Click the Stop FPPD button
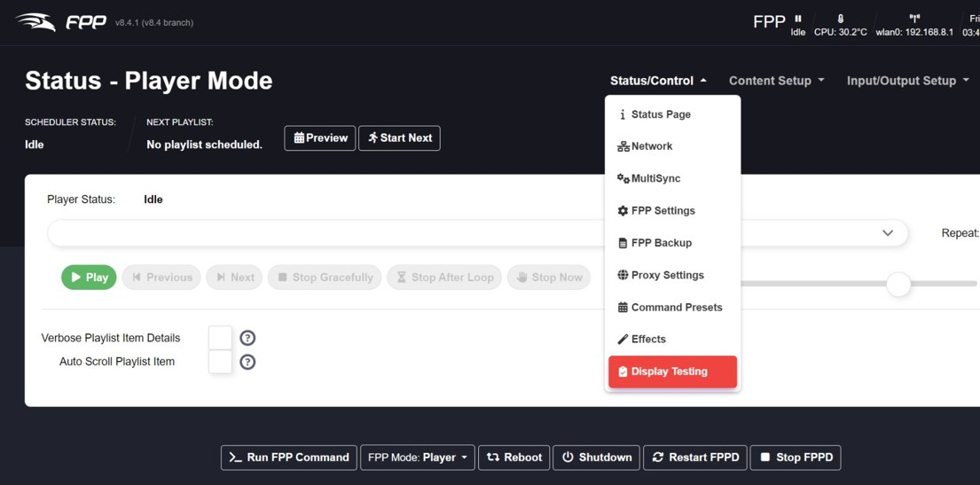The height and width of the screenshot is (485, 980). tap(796, 458)
